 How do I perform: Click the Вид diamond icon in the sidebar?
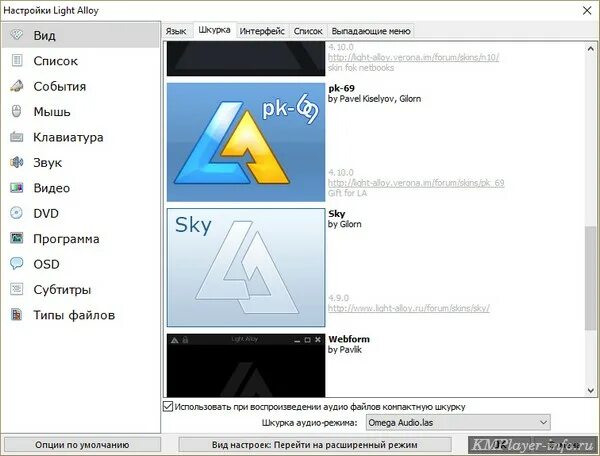(x=16, y=35)
